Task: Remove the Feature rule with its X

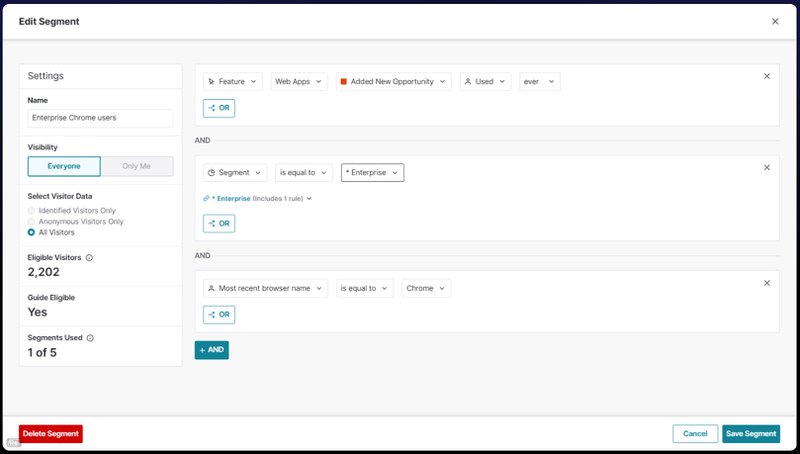Action: point(767,76)
